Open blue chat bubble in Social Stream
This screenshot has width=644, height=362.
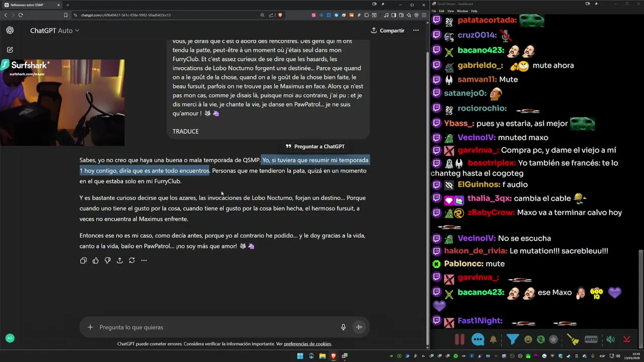tap(478, 339)
